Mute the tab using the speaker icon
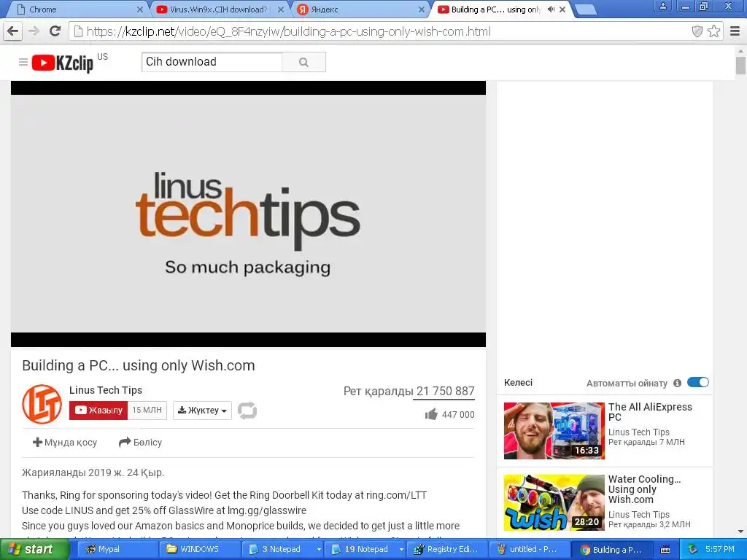Viewport: 747px width, 560px height. 551,9
